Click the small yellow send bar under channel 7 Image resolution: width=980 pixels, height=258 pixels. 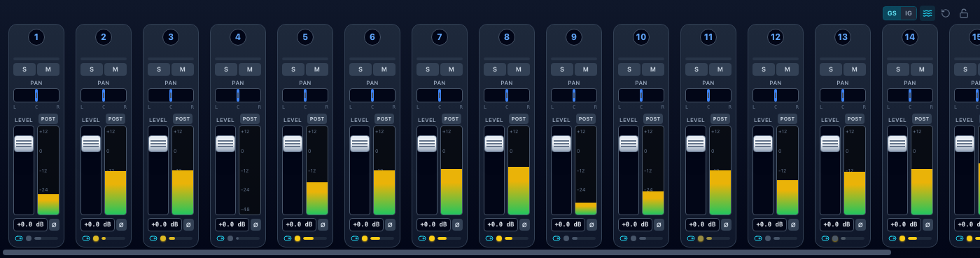[442, 238]
